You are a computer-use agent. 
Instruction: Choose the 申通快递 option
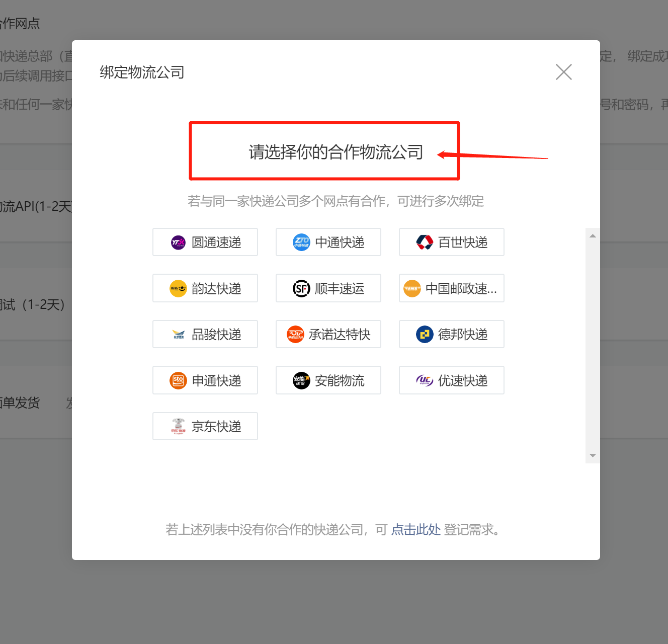tap(205, 380)
